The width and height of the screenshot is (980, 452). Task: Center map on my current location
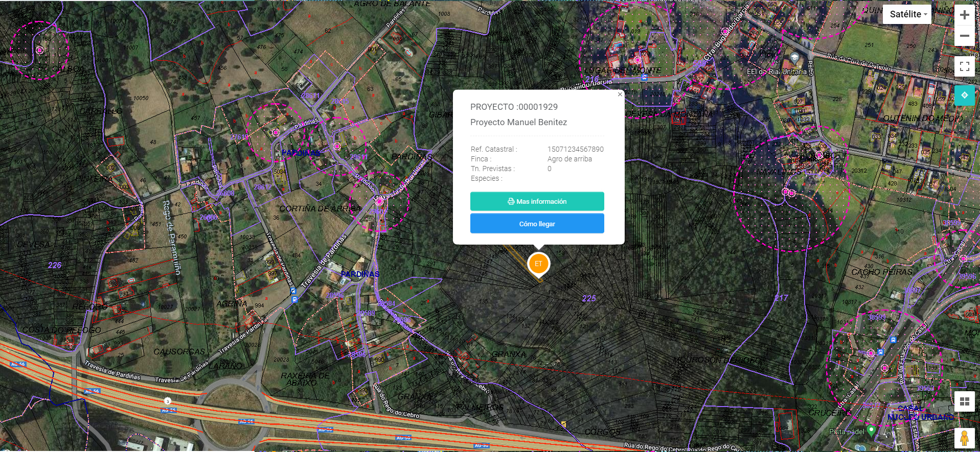[964, 96]
